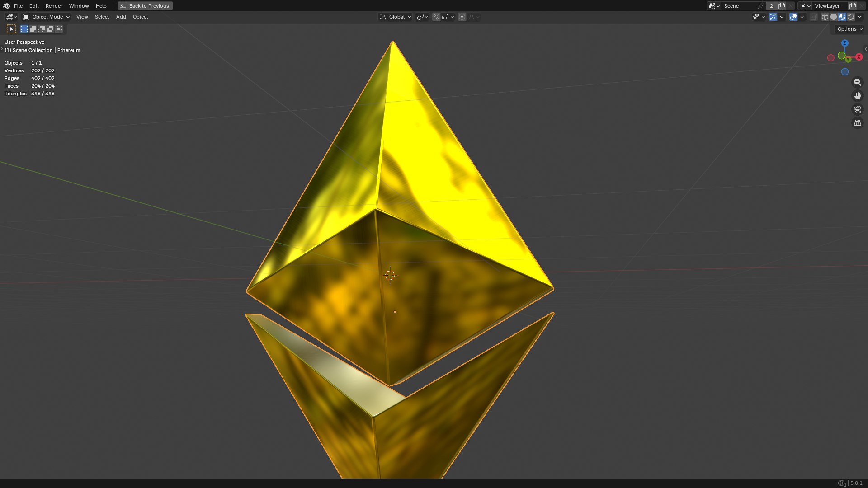Browse scenes with the scene selector icon

pyautogui.click(x=714, y=6)
